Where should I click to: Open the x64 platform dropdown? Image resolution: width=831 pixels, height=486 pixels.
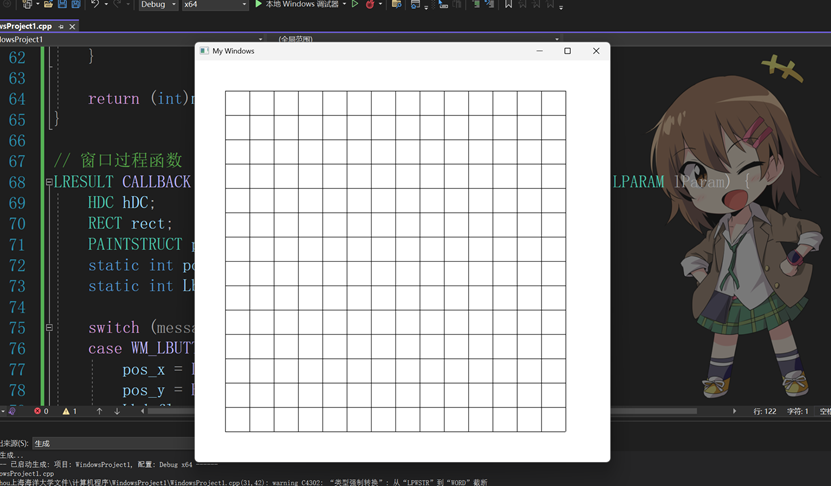pyautogui.click(x=215, y=4)
